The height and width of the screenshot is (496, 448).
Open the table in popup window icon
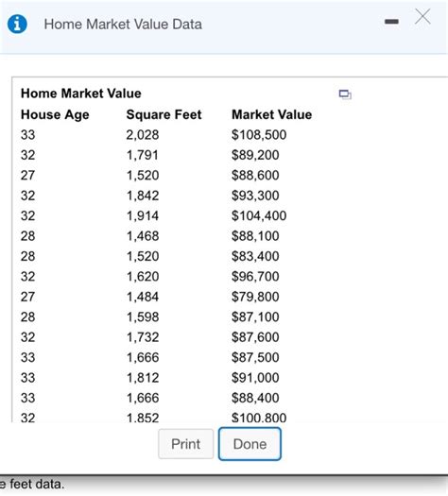(345, 94)
